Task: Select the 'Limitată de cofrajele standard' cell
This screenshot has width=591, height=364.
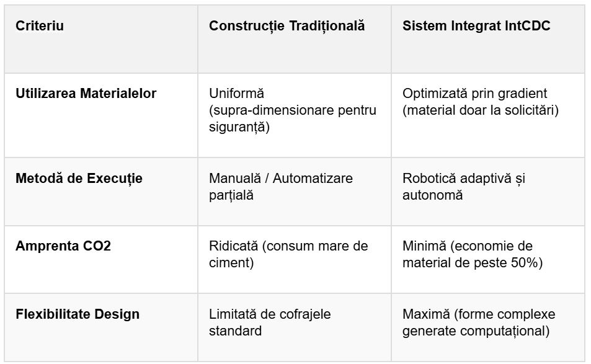Action: pyautogui.click(x=270, y=322)
